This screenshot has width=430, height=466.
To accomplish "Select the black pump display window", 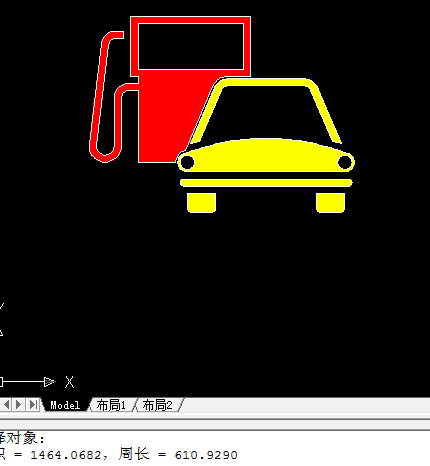I will [x=191, y=46].
